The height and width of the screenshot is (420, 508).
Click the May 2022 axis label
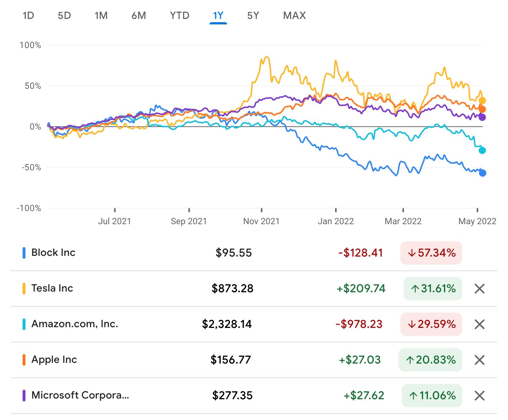477,221
